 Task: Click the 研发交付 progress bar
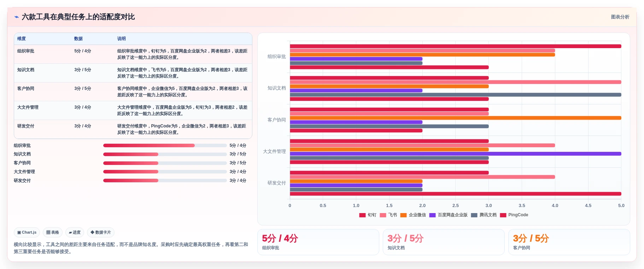click(165, 181)
